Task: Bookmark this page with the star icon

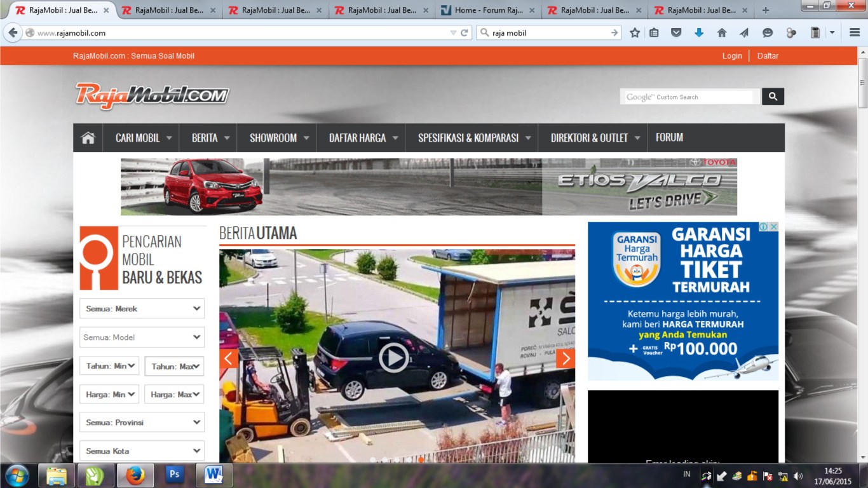Action: (635, 33)
